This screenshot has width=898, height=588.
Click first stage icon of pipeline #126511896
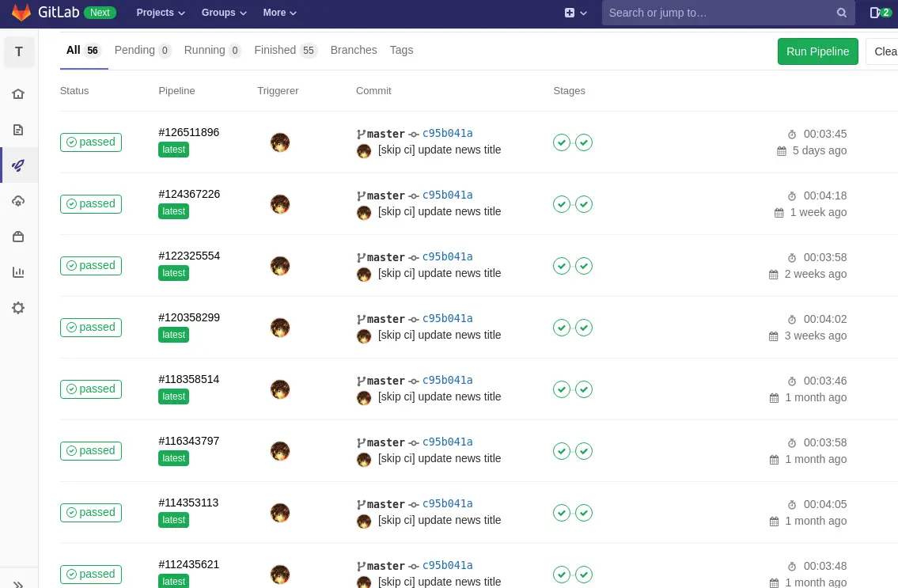point(561,142)
